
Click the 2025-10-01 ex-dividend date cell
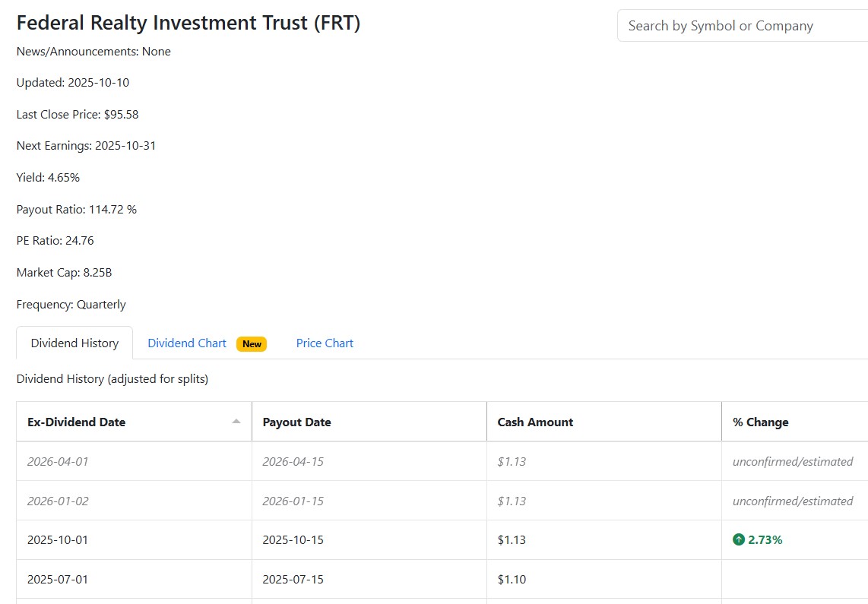tap(58, 540)
